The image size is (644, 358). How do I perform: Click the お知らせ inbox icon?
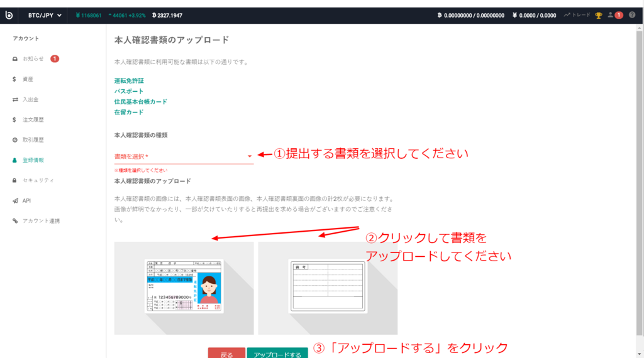tap(15, 59)
